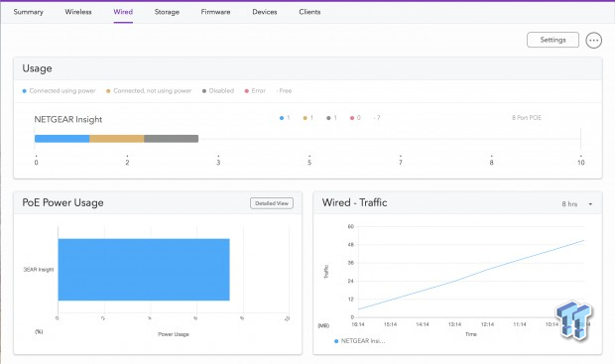Go to the Firmware tab
Screen dimensions: 615x364
click(x=215, y=12)
